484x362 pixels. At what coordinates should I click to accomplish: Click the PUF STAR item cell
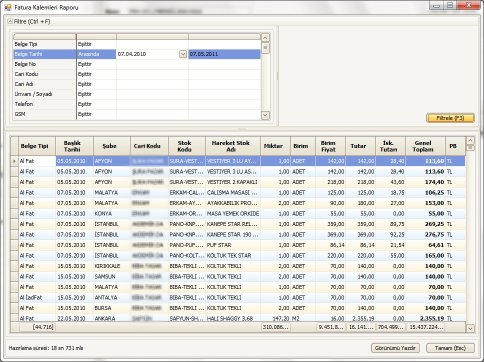pos(233,245)
